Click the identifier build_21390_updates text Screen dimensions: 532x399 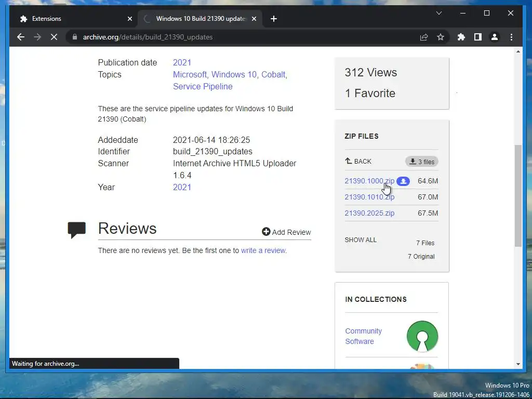pyautogui.click(x=212, y=151)
